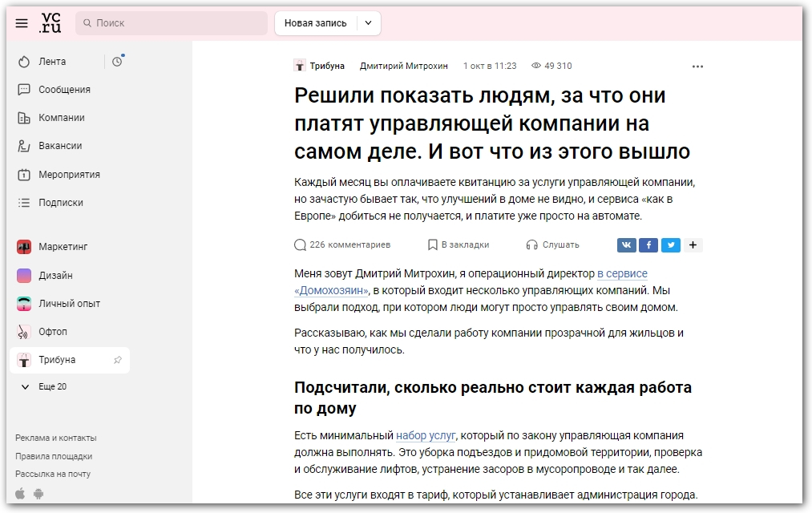Screen dimensions: 812x513
Task: Add article В закладки bookmark
Action: pos(459,244)
